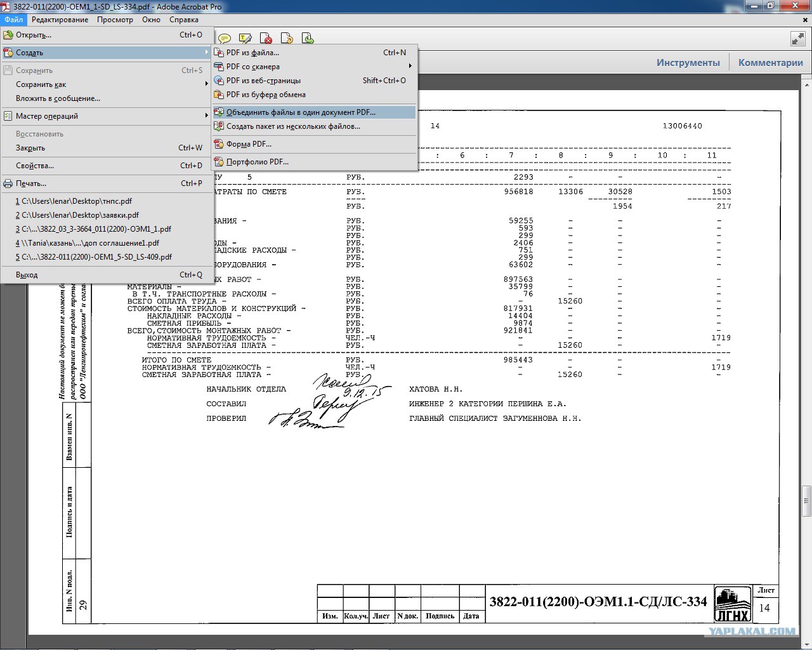
Task: Click the folder icon next to Открыть
Action: click(x=8, y=35)
